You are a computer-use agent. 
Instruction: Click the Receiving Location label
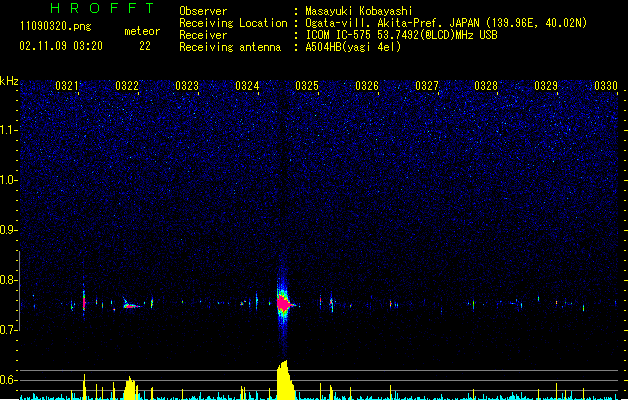click(x=233, y=23)
